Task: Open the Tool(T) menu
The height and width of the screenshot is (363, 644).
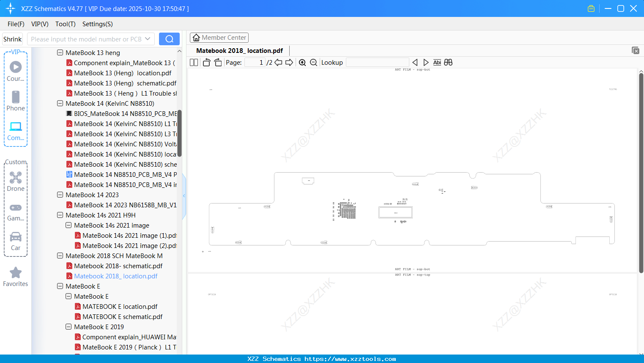Action: (x=66, y=24)
